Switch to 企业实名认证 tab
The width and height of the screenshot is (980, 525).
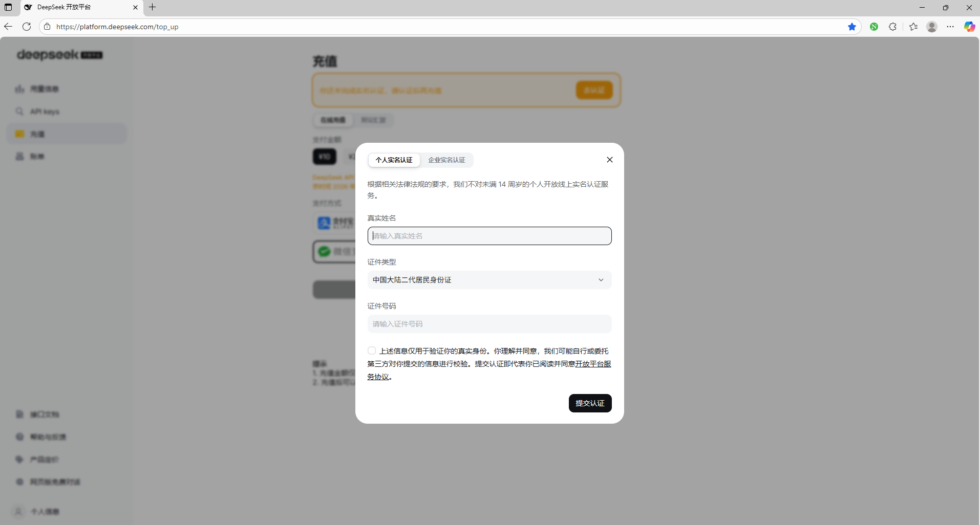point(446,160)
